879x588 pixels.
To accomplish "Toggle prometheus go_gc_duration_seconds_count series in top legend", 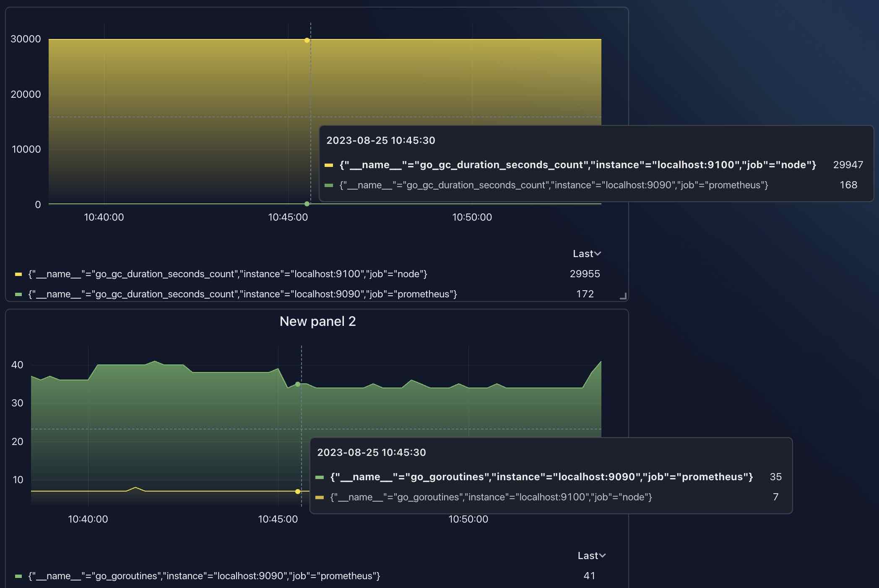I will [242, 294].
